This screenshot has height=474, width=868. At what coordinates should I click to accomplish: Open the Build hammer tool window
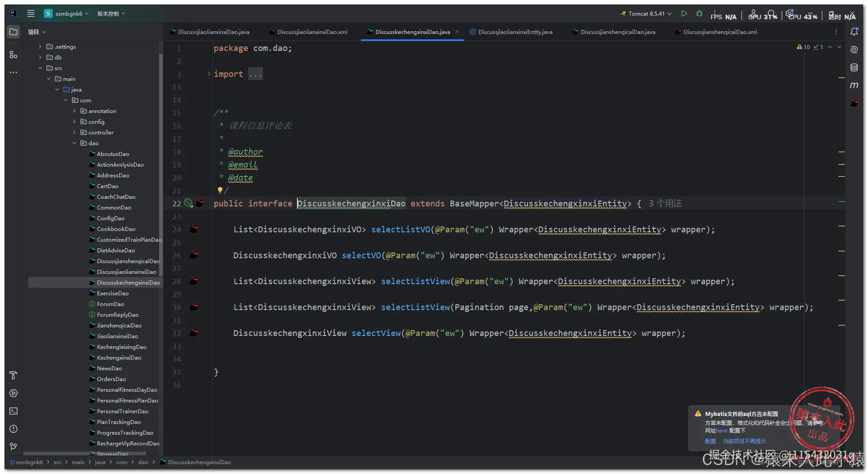pyautogui.click(x=13, y=375)
